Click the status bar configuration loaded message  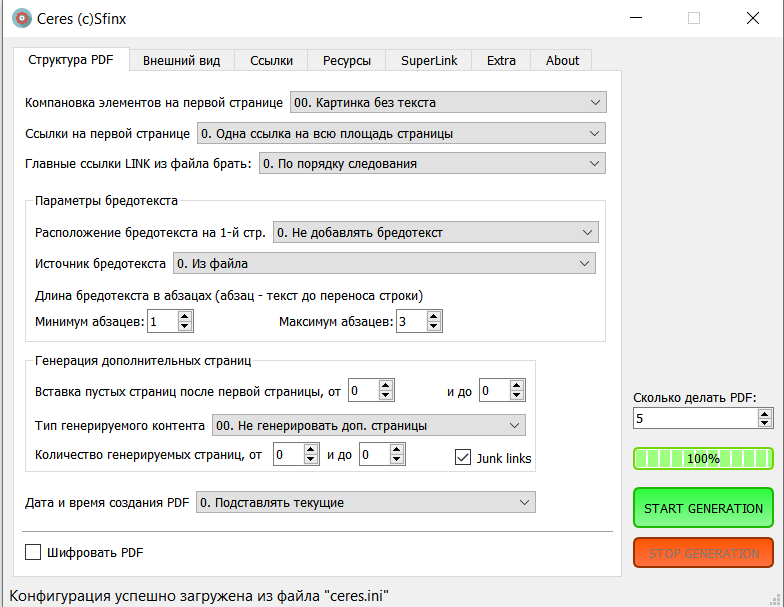tap(199, 596)
